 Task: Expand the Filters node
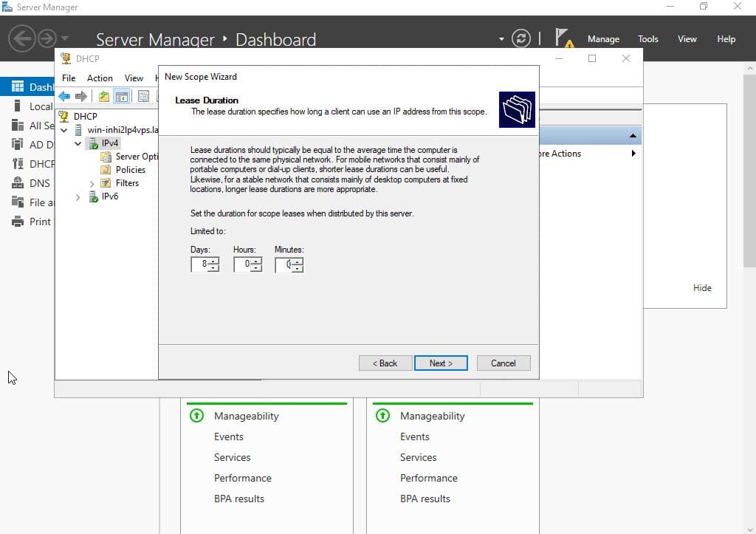point(92,183)
